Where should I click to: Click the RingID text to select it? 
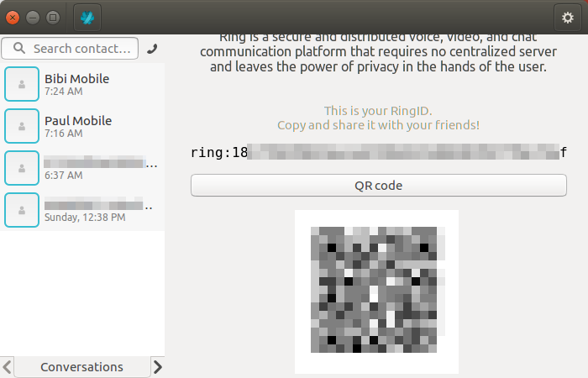click(x=378, y=152)
